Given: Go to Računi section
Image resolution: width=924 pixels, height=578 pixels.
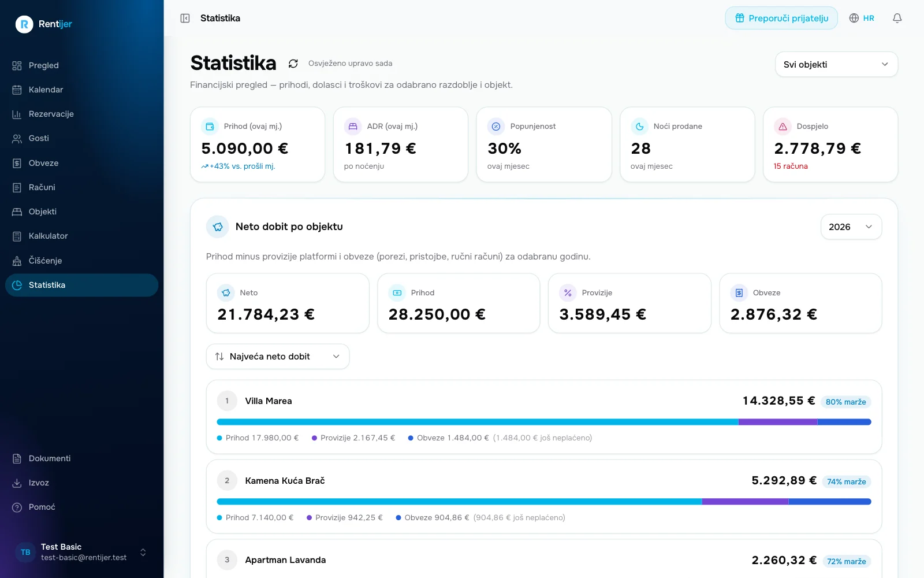Looking at the screenshot, I should coord(81,187).
